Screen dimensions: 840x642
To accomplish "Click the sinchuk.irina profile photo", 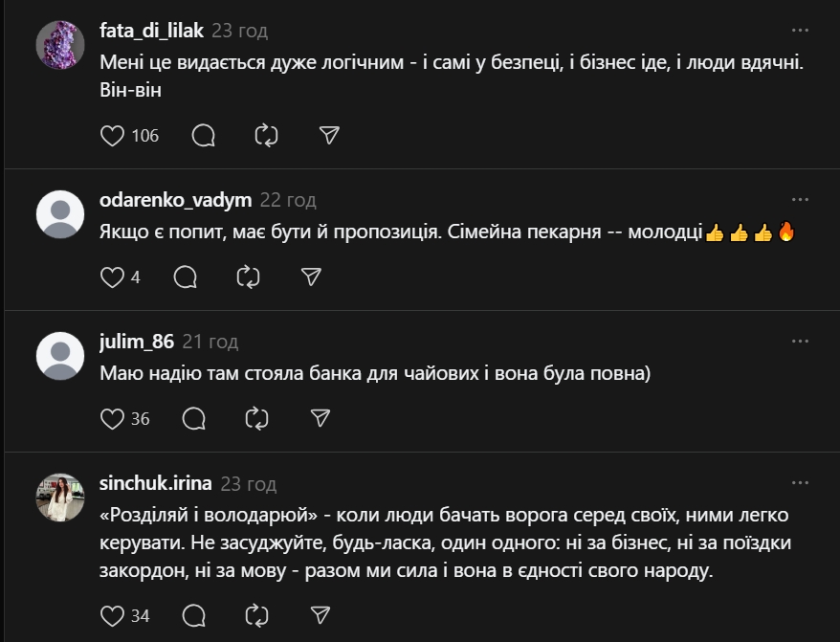I will click(x=60, y=497).
